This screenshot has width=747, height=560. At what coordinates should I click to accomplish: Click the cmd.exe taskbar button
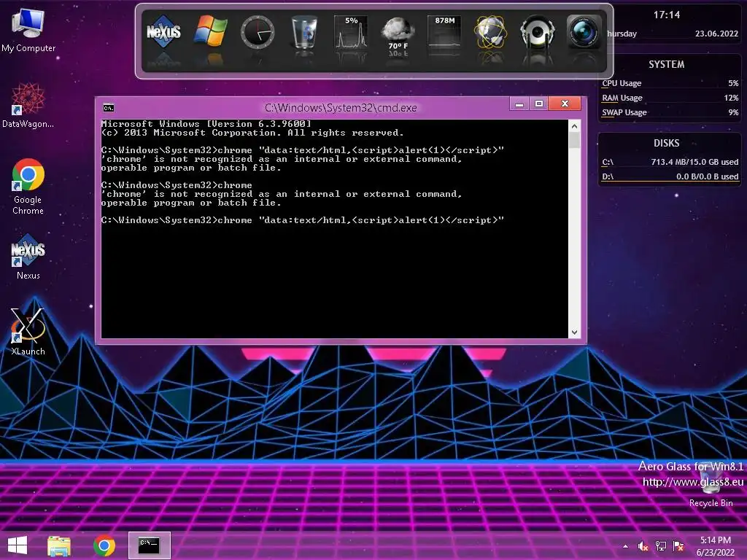149,545
